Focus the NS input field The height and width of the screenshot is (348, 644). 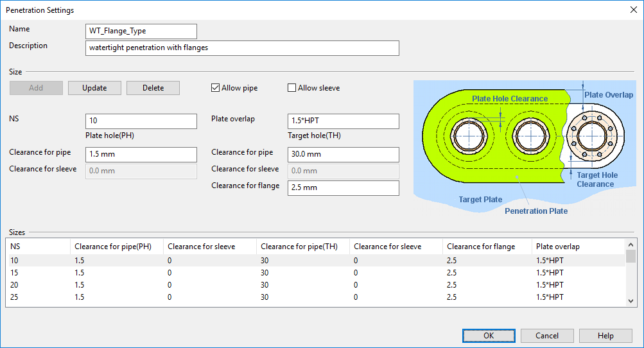[141, 121]
